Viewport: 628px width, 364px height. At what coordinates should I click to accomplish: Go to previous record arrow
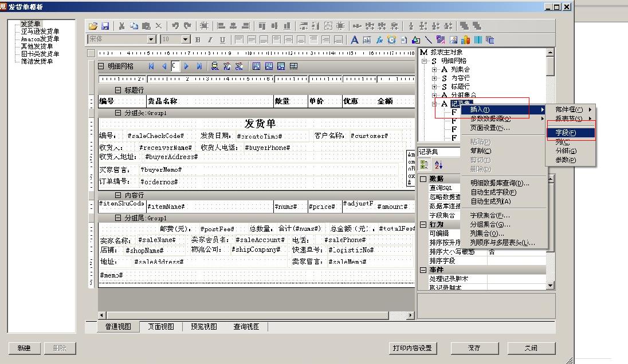(x=164, y=66)
